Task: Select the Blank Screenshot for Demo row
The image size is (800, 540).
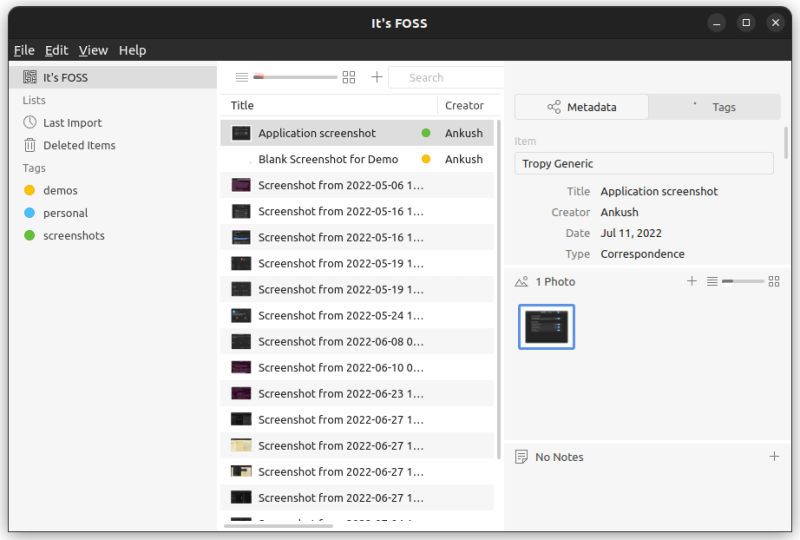Action: click(357, 159)
